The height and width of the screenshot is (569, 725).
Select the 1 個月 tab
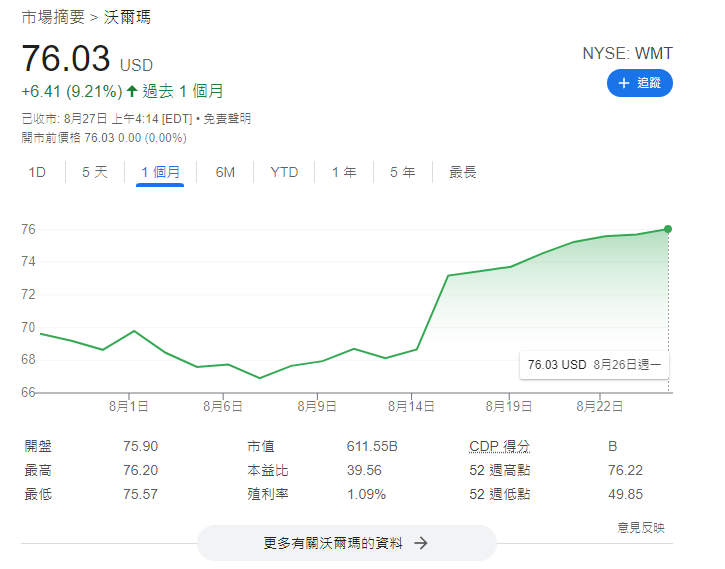pos(160,172)
